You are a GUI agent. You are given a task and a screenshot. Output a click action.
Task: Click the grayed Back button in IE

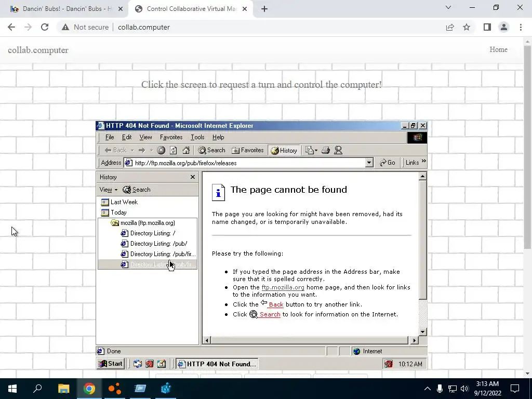coord(115,150)
